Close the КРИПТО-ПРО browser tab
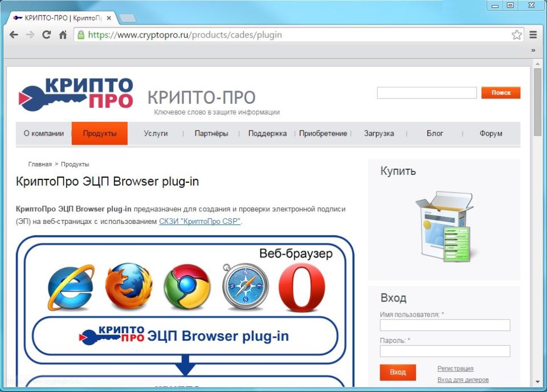The height and width of the screenshot is (392, 547). click(x=109, y=18)
